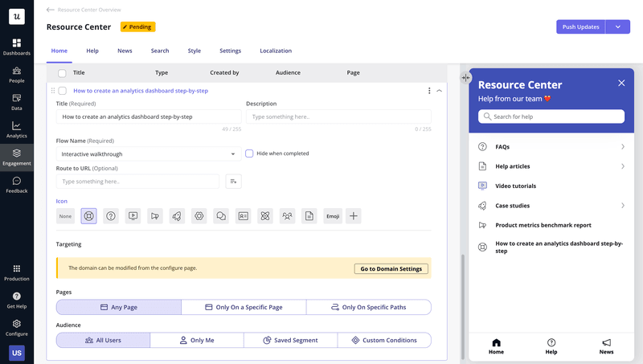
Task: Select the megaphone icon option
Action: click(x=155, y=216)
